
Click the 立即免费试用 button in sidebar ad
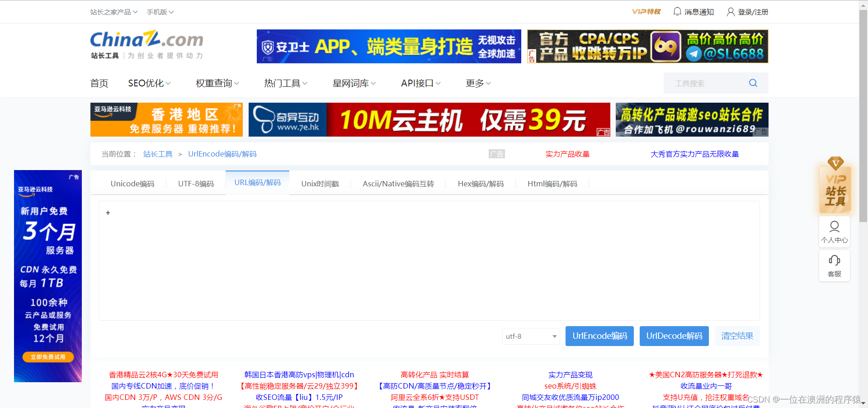[x=48, y=357]
